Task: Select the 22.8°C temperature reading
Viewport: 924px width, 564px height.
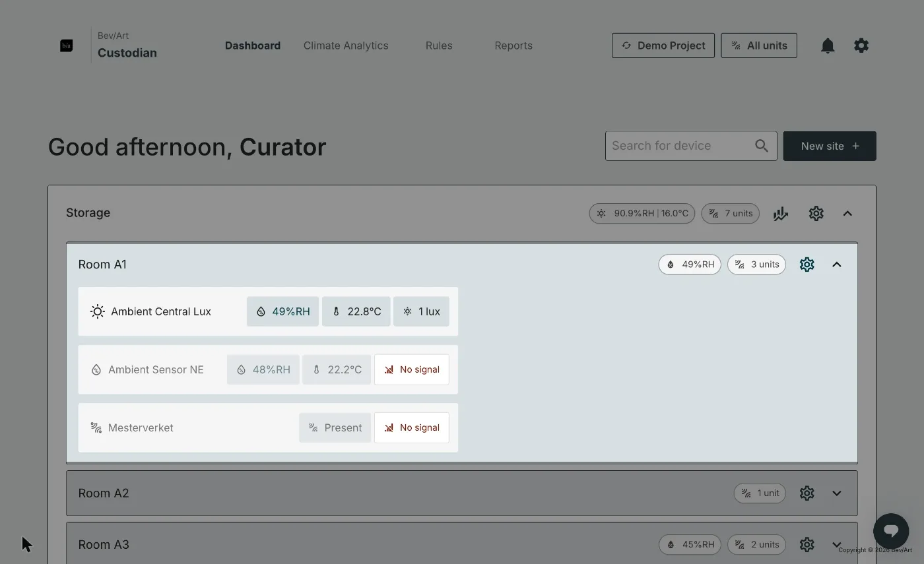Action: [x=356, y=311]
